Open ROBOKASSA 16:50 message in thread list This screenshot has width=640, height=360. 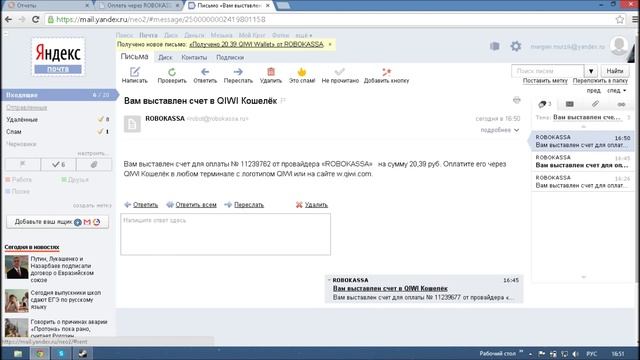coord(582,141)
